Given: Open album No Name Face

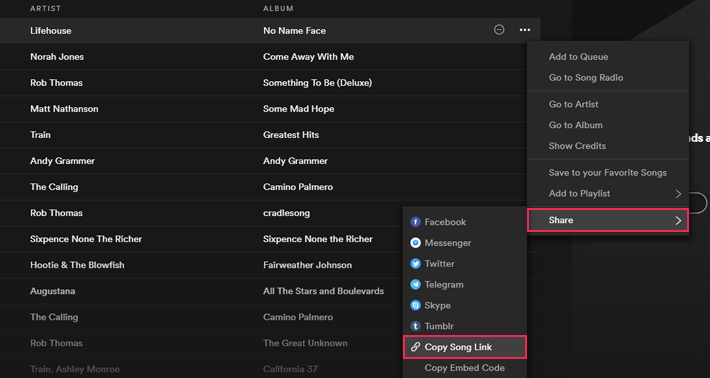Looking at the screenshot, I should click(294, 31).
